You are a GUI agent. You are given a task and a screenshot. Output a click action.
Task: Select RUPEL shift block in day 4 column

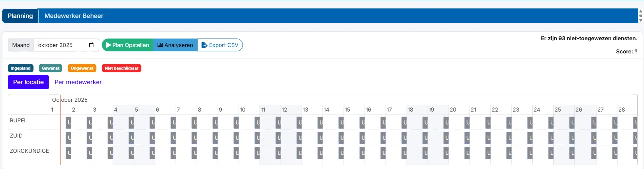point(131,122)
